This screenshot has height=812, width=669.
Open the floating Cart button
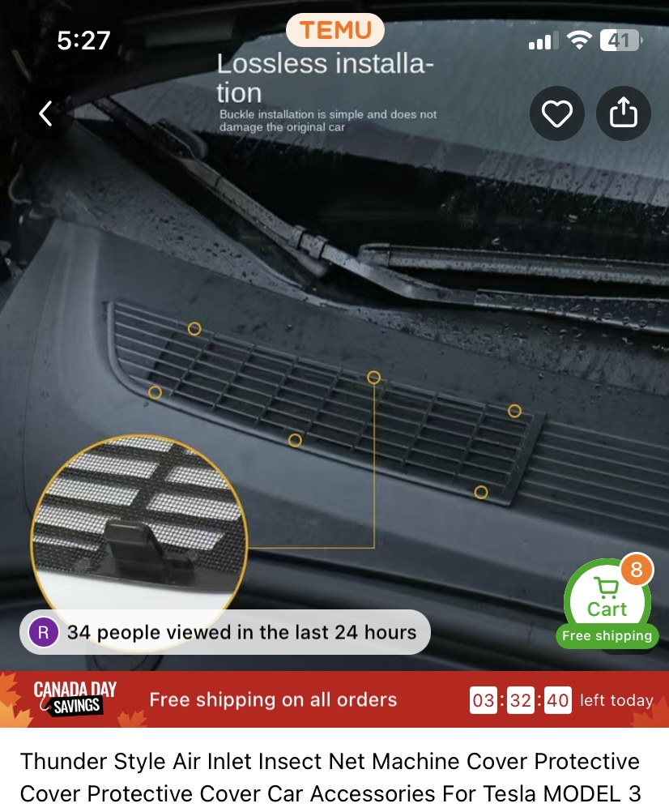coord(607,600)
